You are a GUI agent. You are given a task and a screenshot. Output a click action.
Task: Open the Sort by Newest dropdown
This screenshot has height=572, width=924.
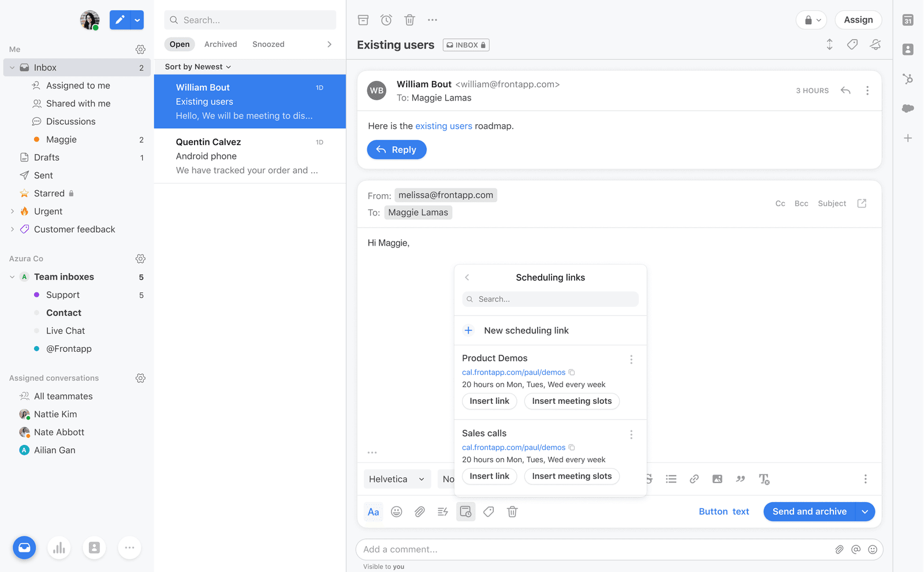point(198,67)
